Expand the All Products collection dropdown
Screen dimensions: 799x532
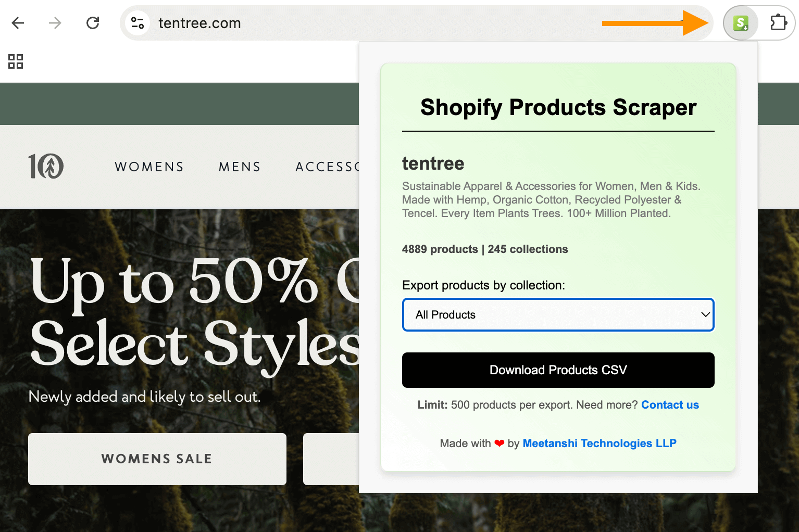[x=558, y=315]
